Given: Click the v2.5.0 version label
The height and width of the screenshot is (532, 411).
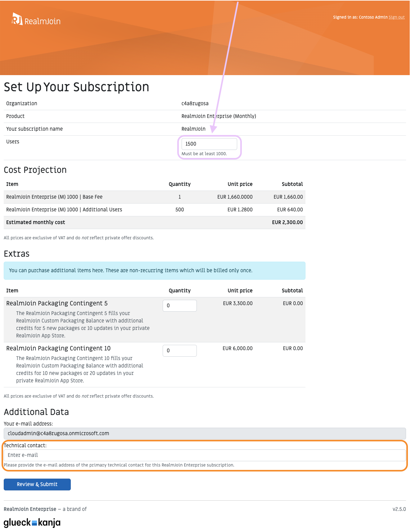Looking at the screenshot, I should (399, 509).
